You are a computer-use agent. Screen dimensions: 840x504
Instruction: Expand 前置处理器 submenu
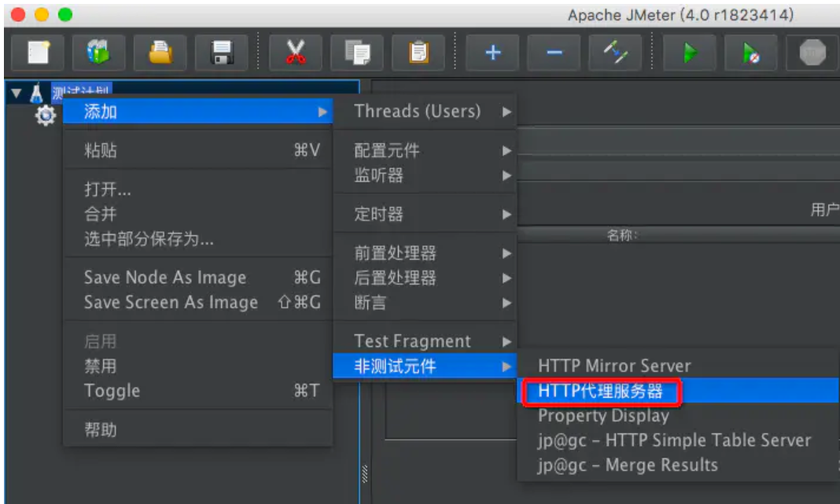click(x=425, y=253)
